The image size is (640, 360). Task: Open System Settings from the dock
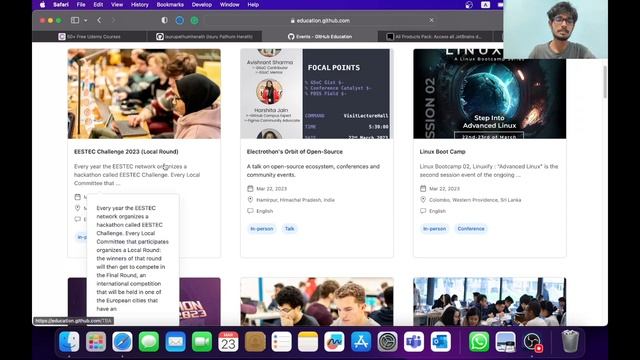tap(387, 342)
